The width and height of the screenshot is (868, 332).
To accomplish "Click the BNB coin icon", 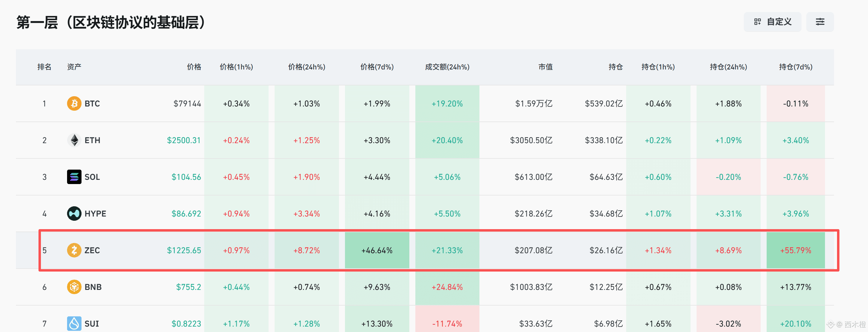I will pyautogui.click(x=74, y=287).
